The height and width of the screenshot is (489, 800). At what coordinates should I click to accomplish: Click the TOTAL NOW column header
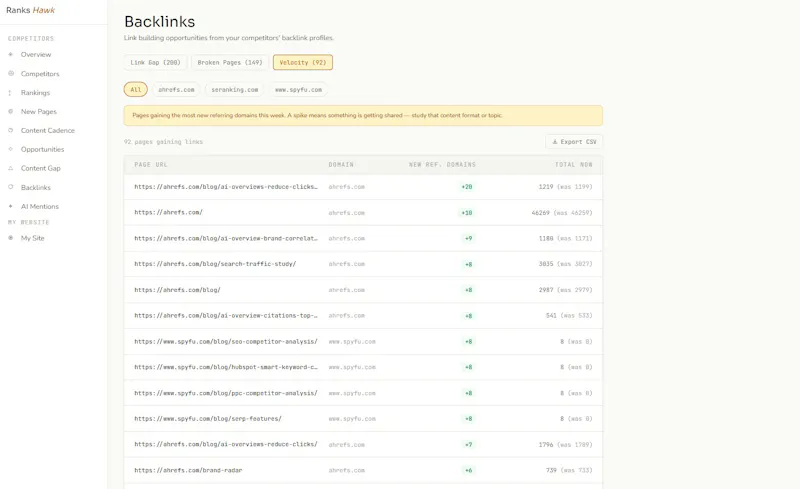point(573,165)
